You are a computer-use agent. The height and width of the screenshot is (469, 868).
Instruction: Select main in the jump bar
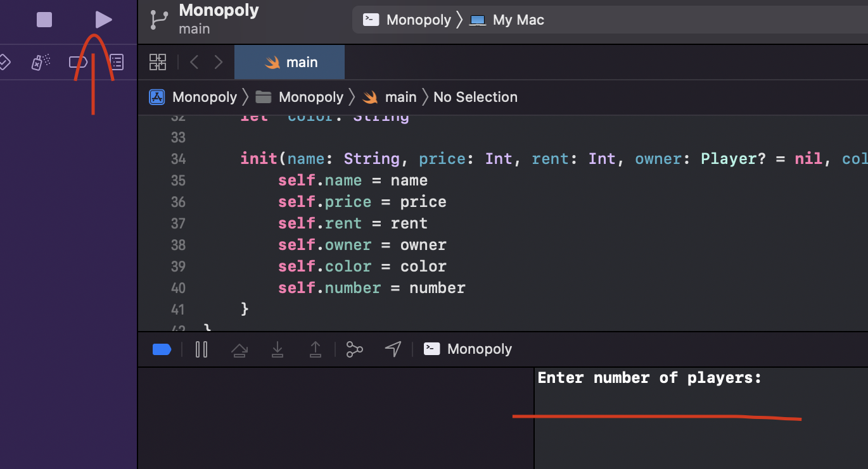[400, 97]
